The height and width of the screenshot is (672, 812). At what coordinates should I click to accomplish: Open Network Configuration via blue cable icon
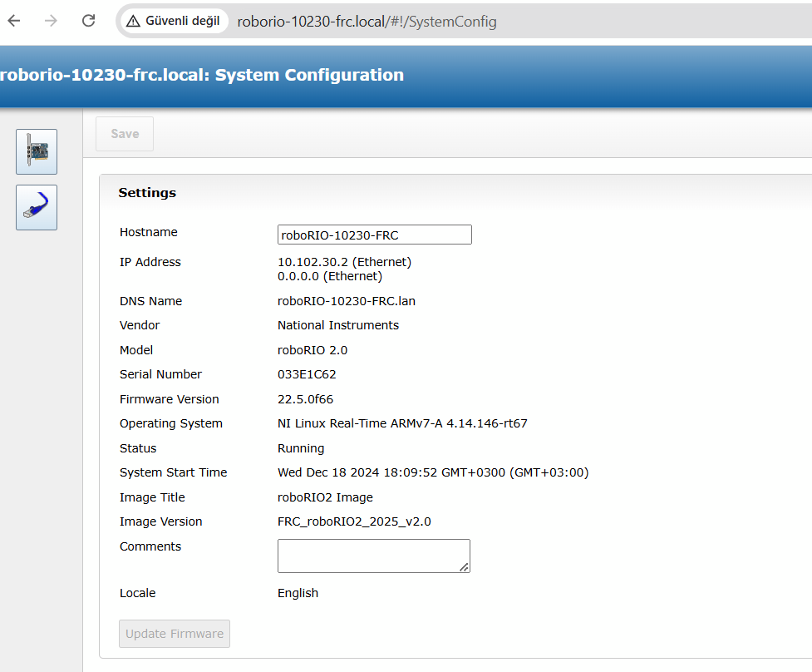click(x=37, y=207)
